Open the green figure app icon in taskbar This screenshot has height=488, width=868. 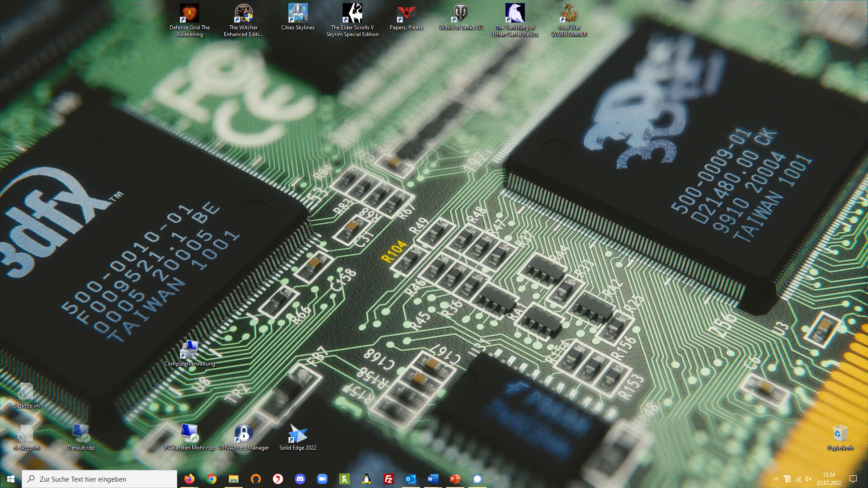click(344, 479)
